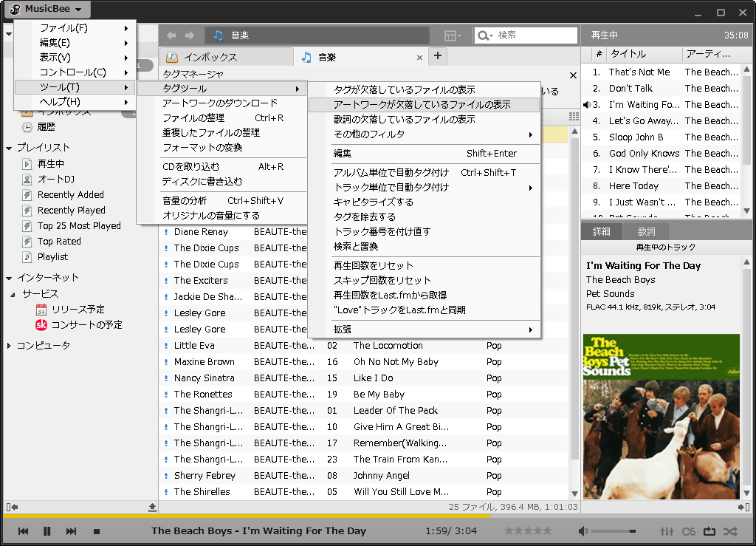Open the Top Rated playlist
The image size is (756, 546).
[59, 241]
